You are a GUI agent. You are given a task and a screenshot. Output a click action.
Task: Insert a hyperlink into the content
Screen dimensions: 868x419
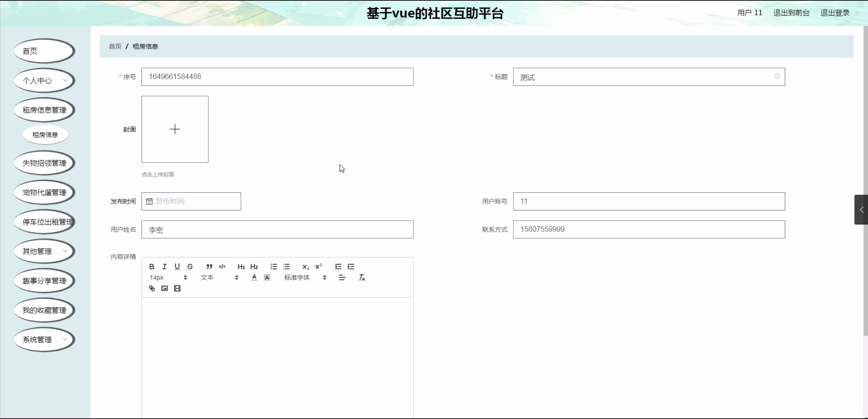(x=152, y=288)
